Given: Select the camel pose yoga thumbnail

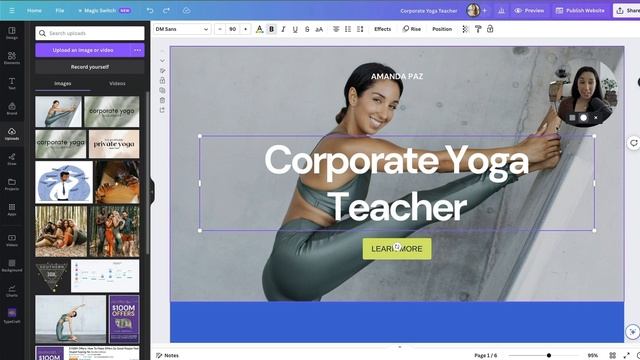Looking at the screenshot, I should 71,319.
